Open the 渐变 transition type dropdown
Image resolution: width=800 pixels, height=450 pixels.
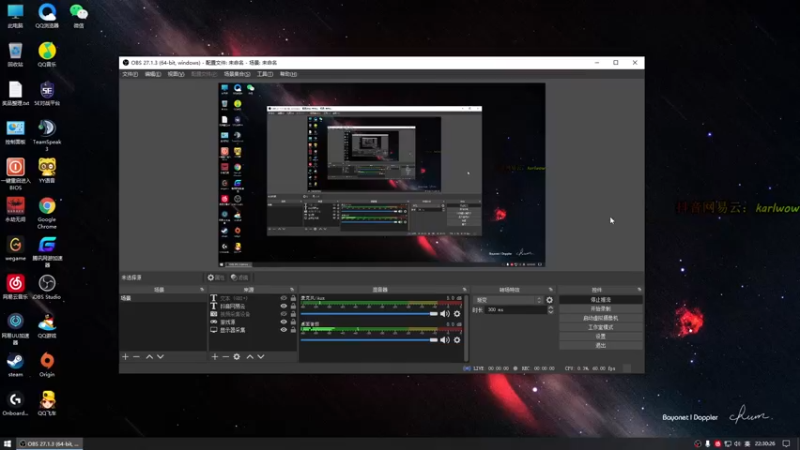508,300
